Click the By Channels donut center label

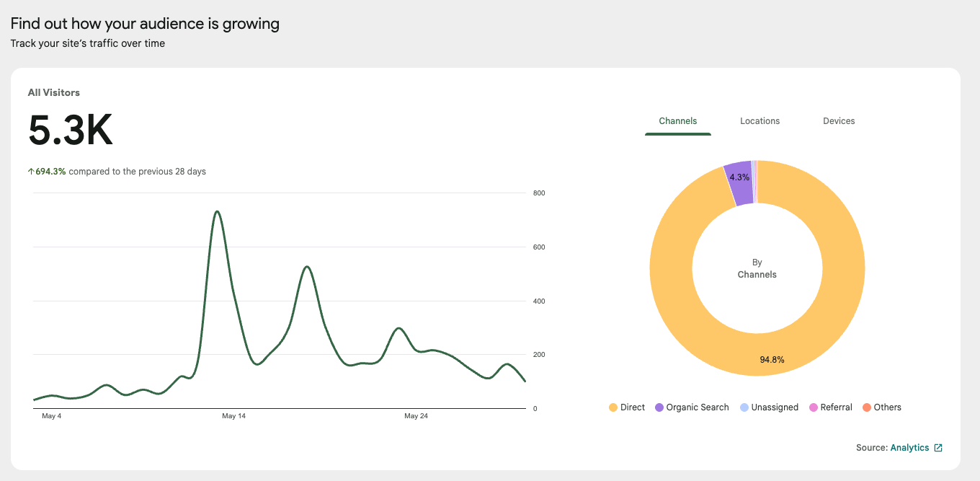click(757, 268)
